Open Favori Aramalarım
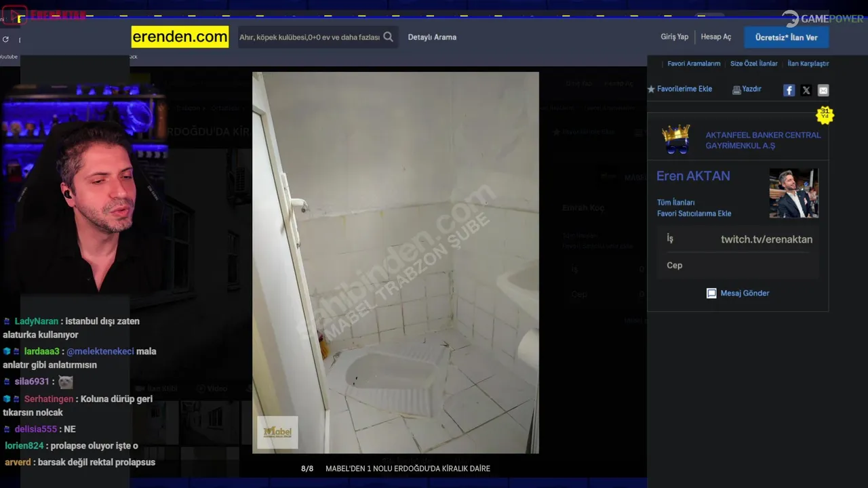868x488 pixels. coord(694,64)
